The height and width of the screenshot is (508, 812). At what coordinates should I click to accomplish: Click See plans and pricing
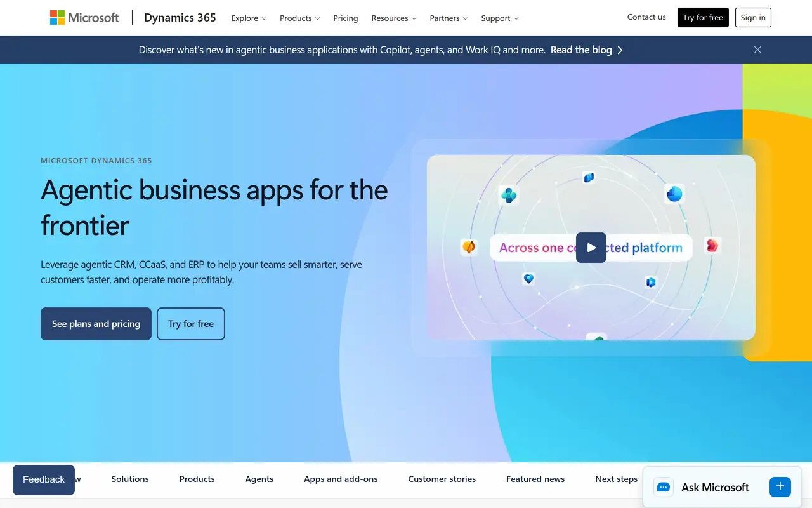(x=96, y=324)
